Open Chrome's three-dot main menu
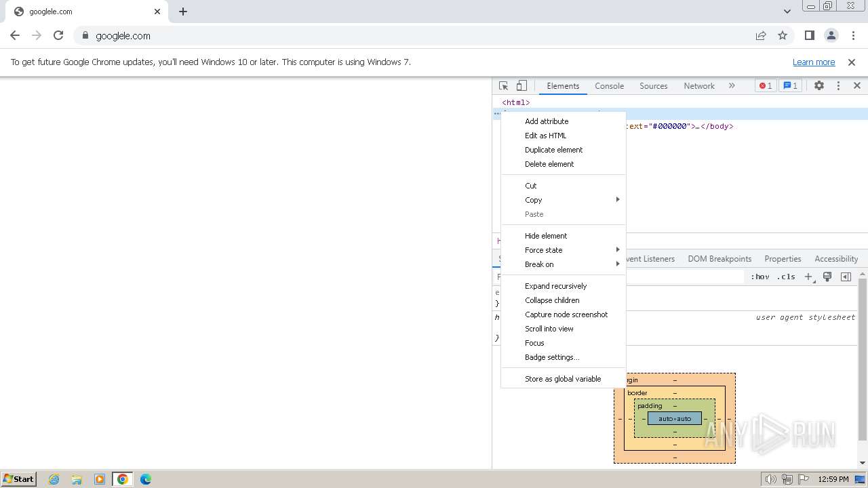Viewport: 868px width, 488px height. (854, 36)
